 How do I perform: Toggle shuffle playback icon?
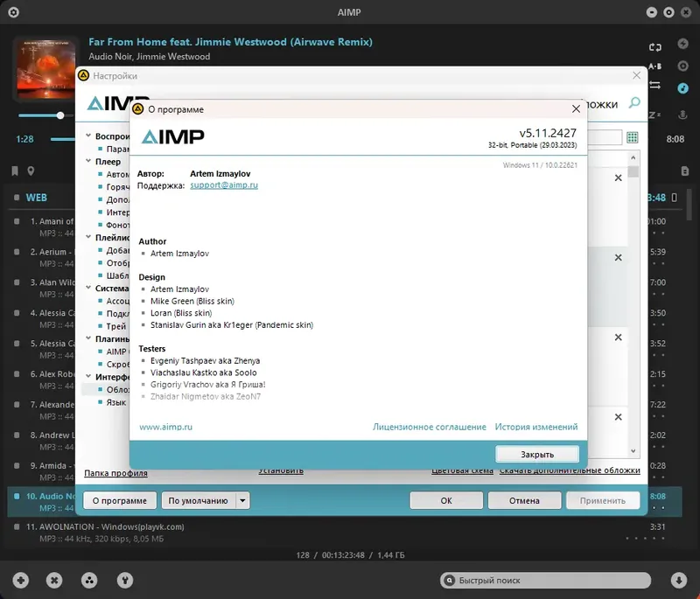(655, 86)
